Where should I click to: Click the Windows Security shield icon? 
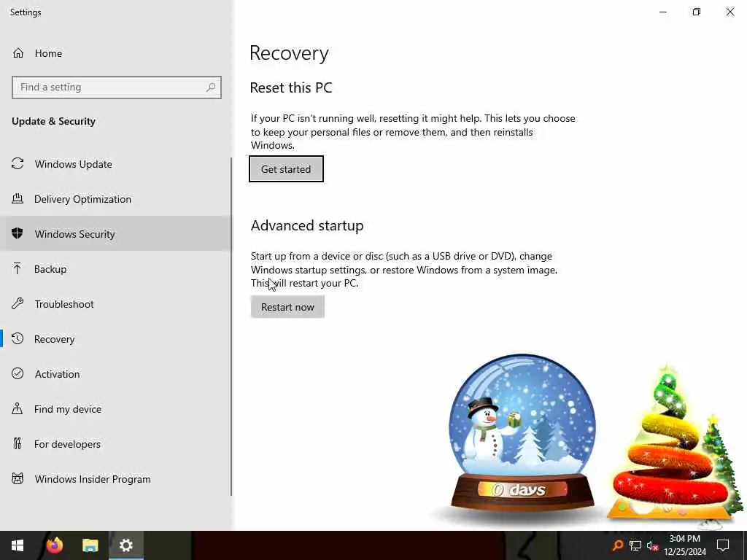18,233
